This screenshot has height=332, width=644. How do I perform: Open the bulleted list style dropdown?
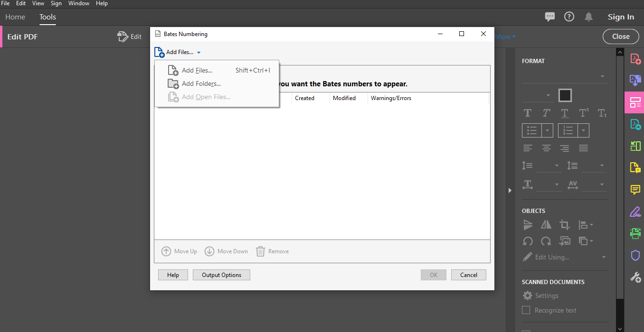click(548, 130)
